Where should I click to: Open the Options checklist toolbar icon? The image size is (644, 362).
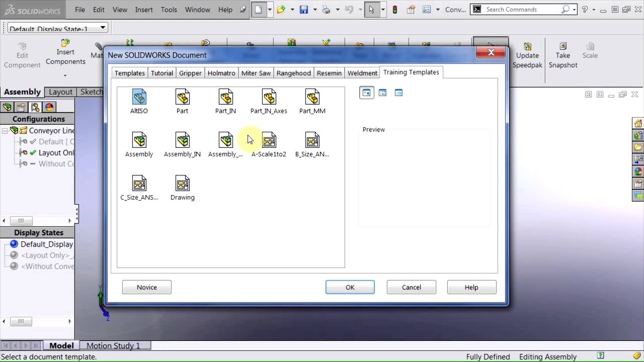click(x=427, y=10)
